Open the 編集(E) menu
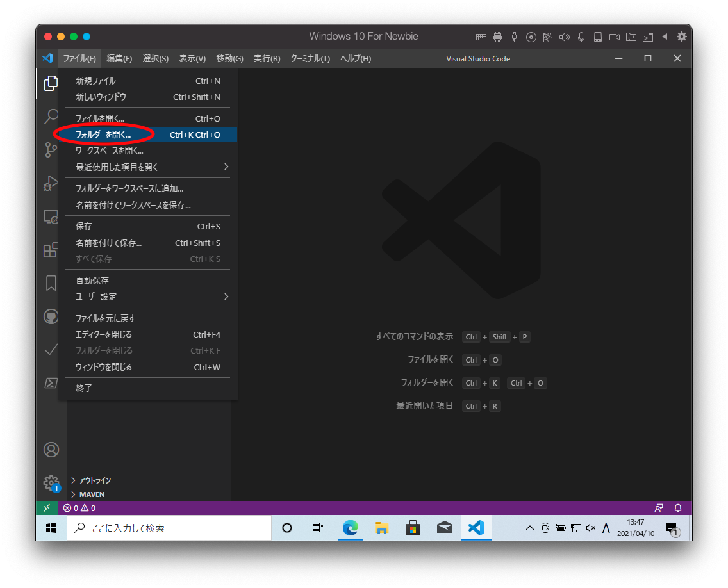The image size is (728, 588). pos(119,58)
